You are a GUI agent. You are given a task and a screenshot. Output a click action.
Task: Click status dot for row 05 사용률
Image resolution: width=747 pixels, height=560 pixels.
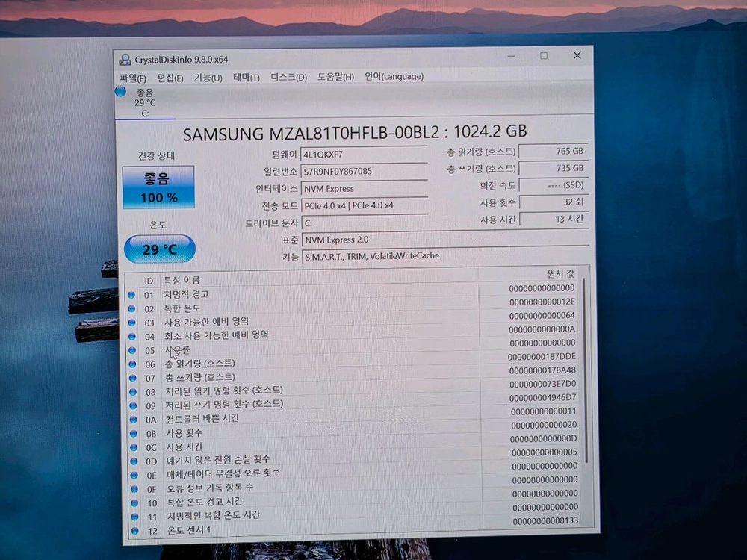(132, 350)
